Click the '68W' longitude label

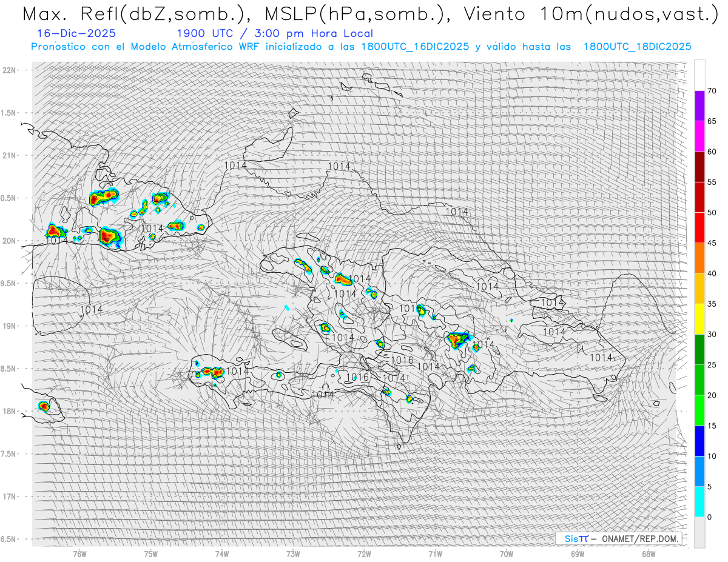pyautogui.click(x=649, y=554)
